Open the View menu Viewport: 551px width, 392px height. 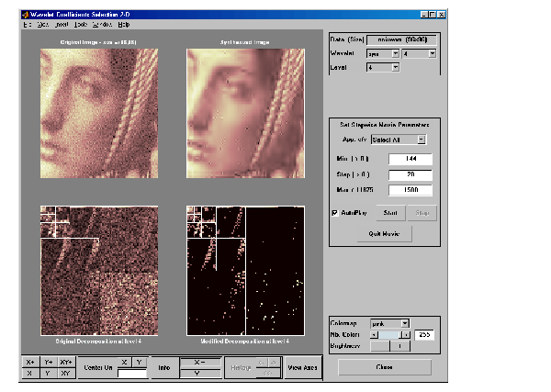43,25
